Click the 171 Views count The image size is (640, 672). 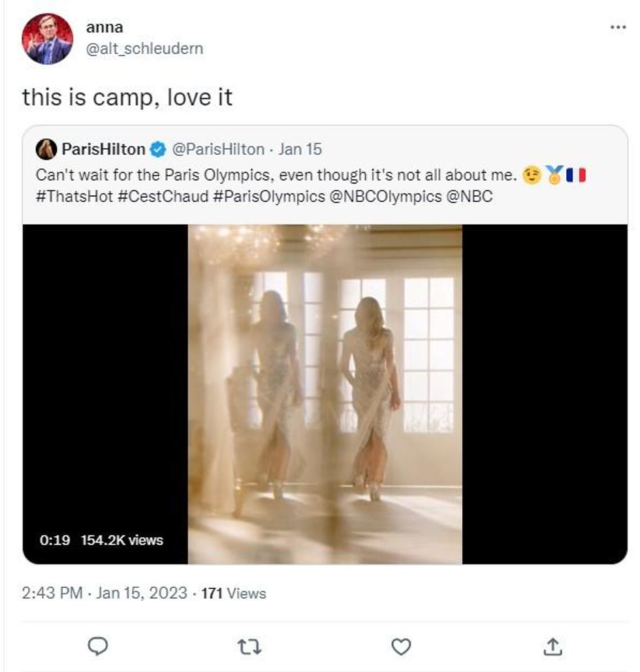(x=234, y=594)
